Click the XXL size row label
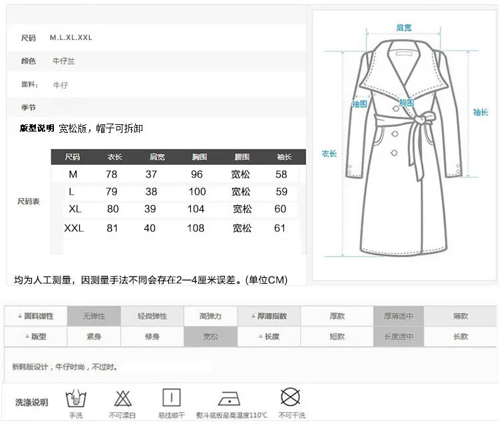This screenshot has height=448, width=499. (74, 228)
